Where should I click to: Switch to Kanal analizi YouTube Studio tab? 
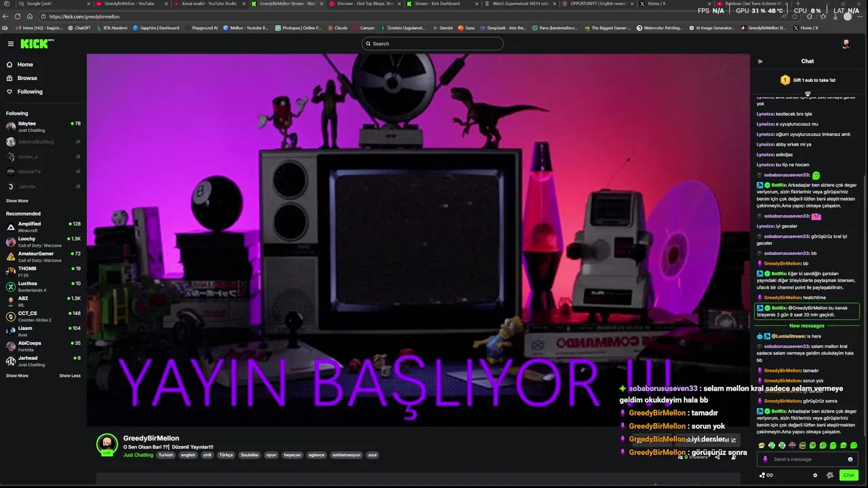tap(209, 3)
